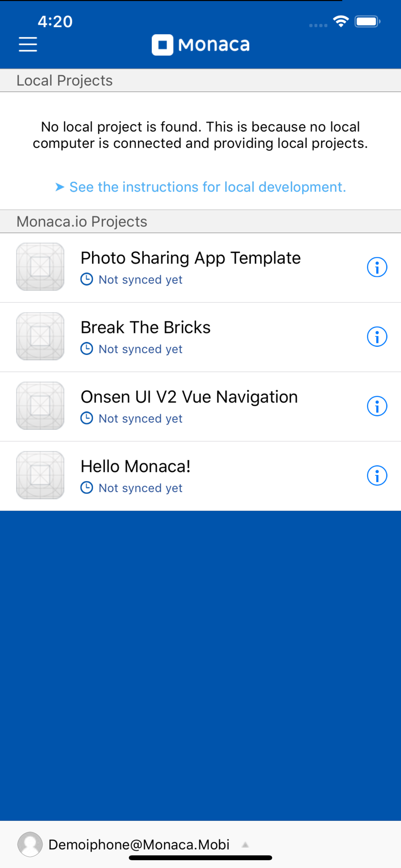Show info for Break The Bricks

(377, 337)
